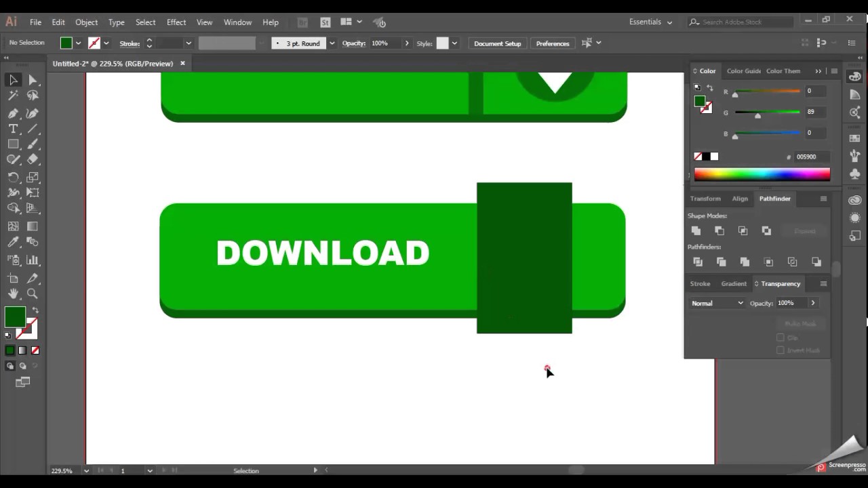Select the Eyedropper tool

(x=13, y=242)
